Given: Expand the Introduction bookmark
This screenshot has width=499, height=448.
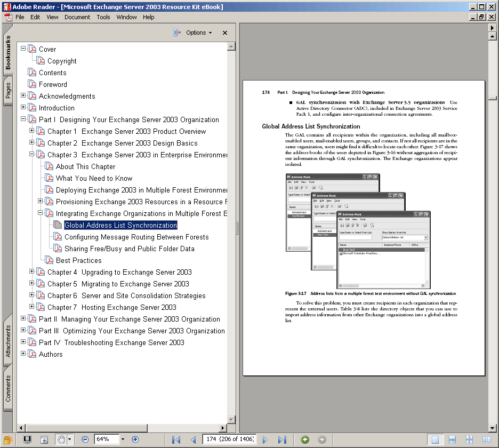Looking at the screenshot, I should 23,107.
